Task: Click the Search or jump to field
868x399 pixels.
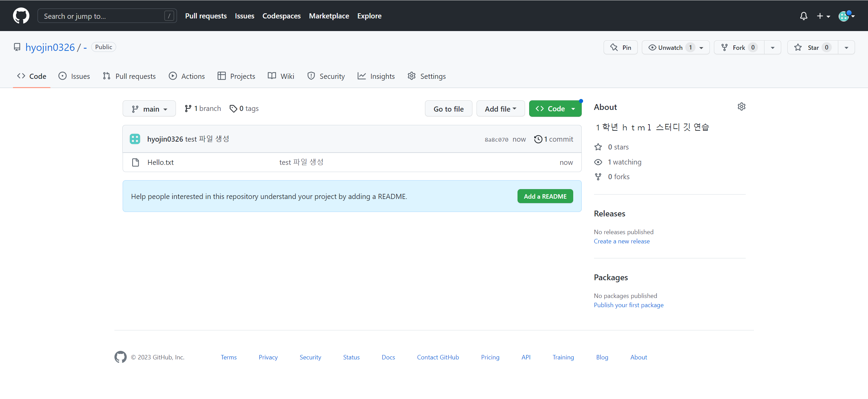Action: pyautogui.click(x=107, y=16)
